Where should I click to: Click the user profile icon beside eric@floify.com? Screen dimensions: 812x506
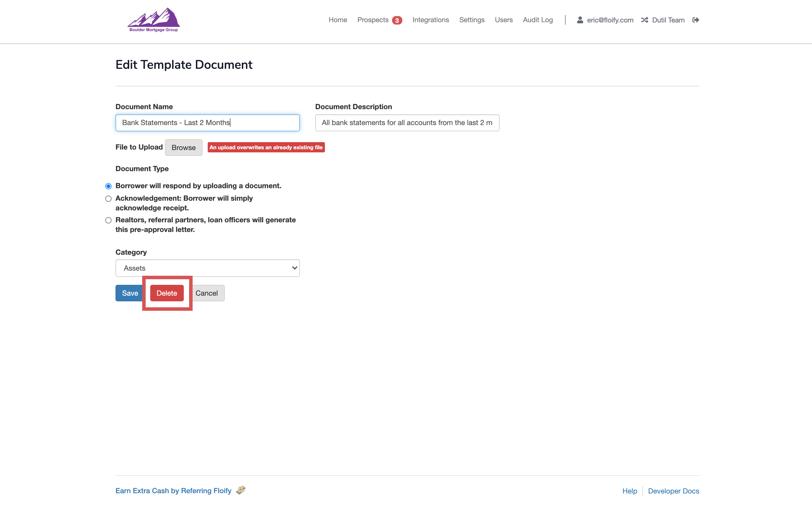tap(580, 20)
